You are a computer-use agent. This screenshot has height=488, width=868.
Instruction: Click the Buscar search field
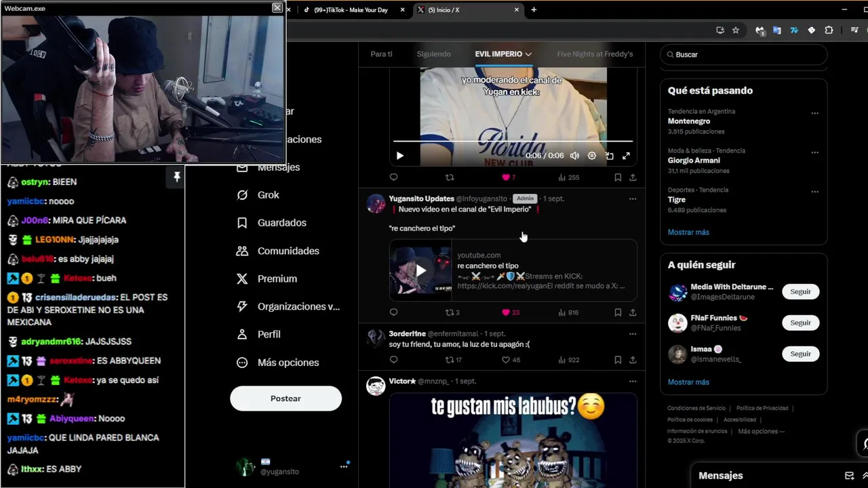744,54
